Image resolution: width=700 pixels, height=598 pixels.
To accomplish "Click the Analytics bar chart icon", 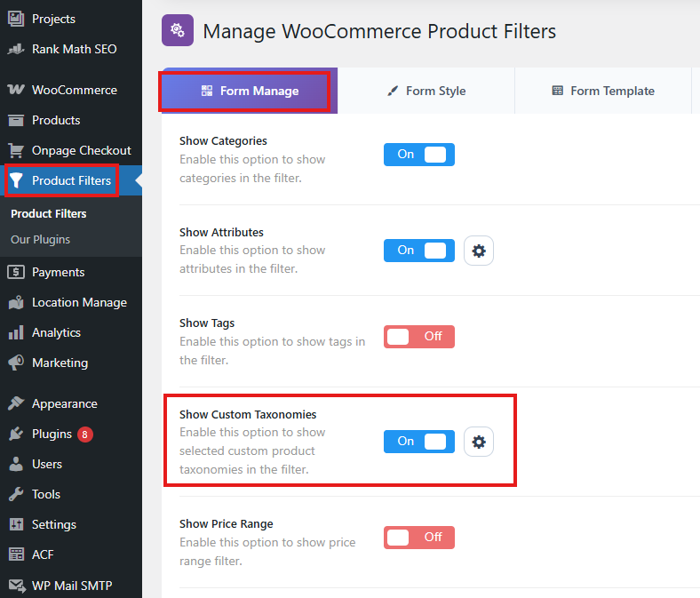I will pos(16,332).
